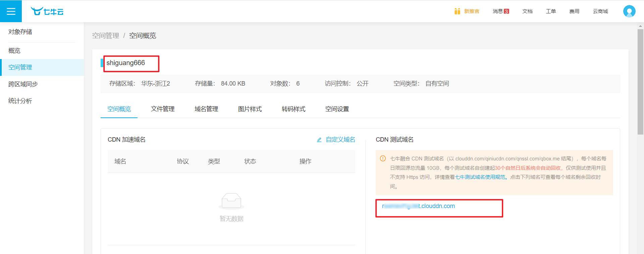Go to the 空间设置 tab
The image size is (644, 254).
[x=337, y=109]
